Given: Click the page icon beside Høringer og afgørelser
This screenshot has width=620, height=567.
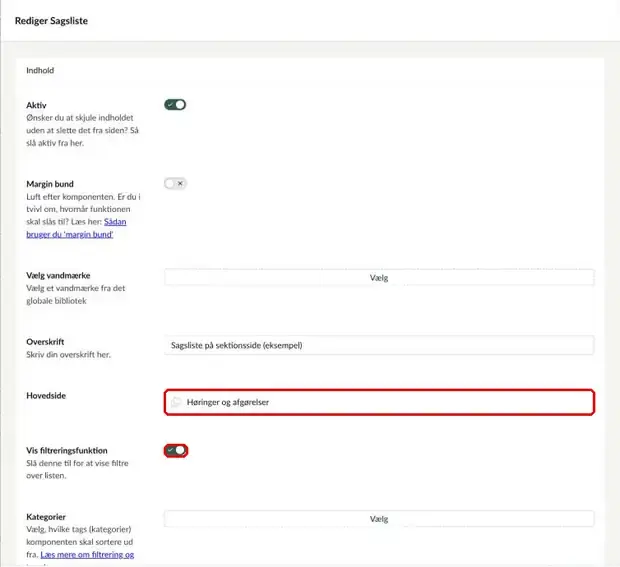Looking at the screenshot, I should 176,402.
